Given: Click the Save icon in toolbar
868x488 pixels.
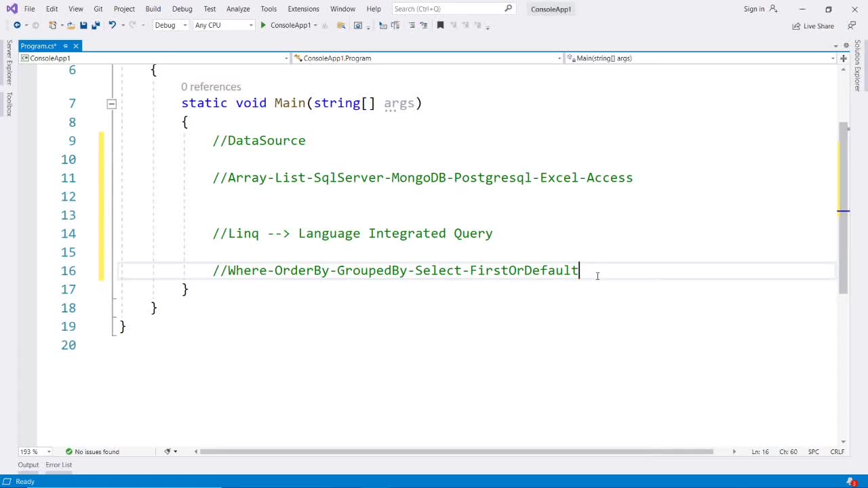Looking at the screenshot, I should pos(83,25).
